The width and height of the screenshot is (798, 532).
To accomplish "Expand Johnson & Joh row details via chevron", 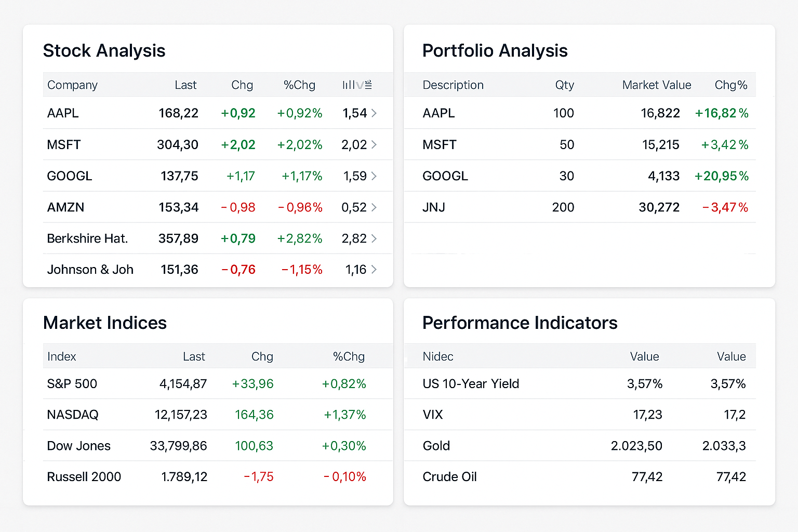I will coord(375,270).
